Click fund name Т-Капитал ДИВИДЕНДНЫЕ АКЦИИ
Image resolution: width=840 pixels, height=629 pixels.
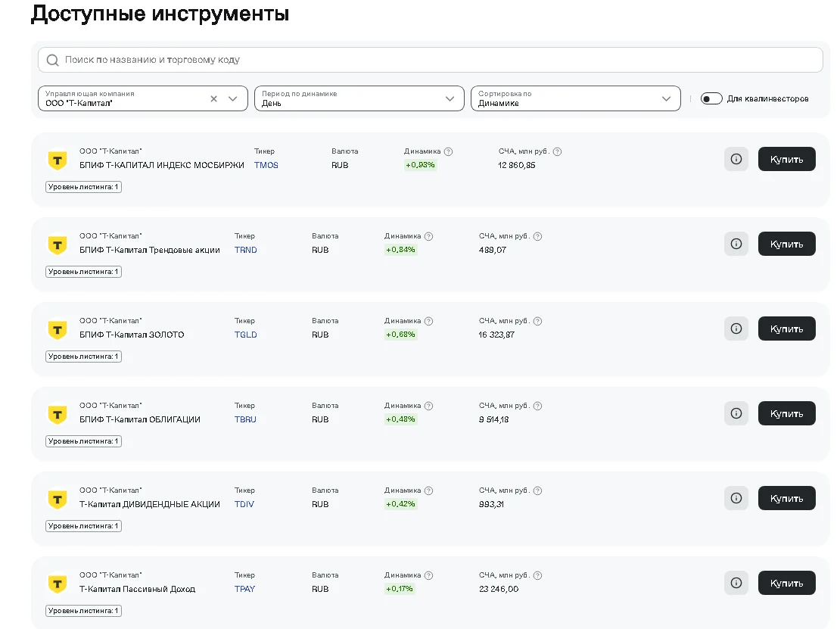coord(150,504)
